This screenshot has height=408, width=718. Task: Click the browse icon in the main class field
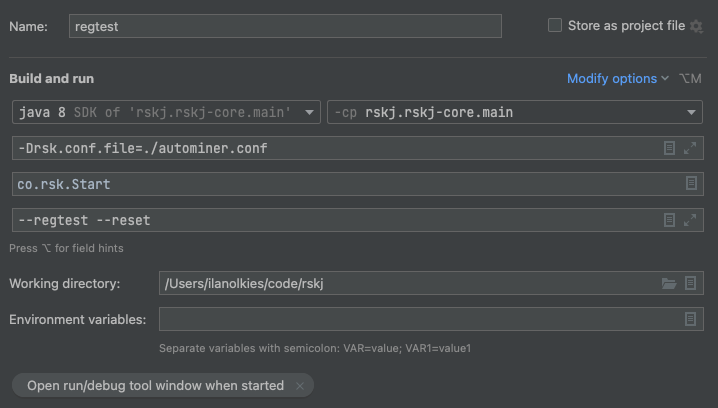[x=690, y=184]
